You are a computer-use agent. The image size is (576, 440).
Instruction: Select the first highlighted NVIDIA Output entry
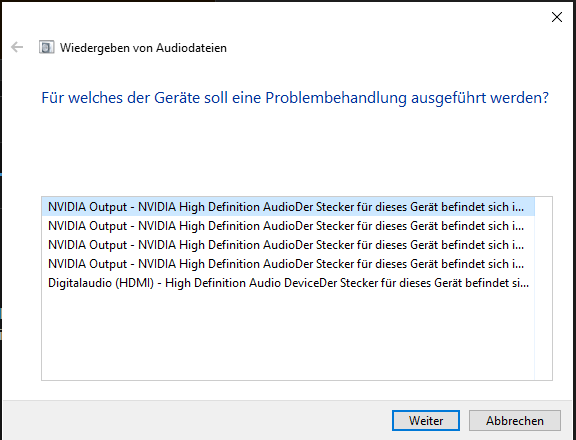coord(288,207)
